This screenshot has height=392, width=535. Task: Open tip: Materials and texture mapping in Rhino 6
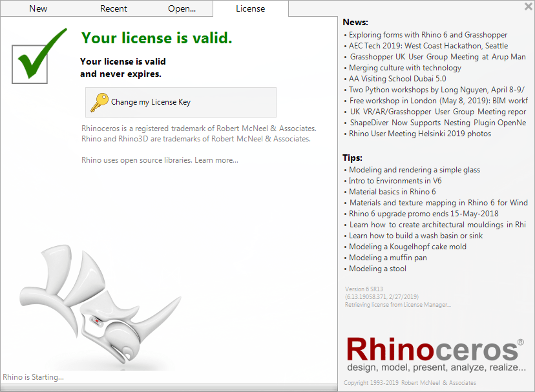439,203
